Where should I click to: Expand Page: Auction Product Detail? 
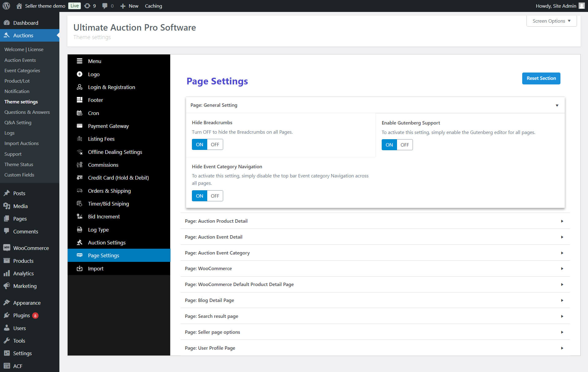375,221
